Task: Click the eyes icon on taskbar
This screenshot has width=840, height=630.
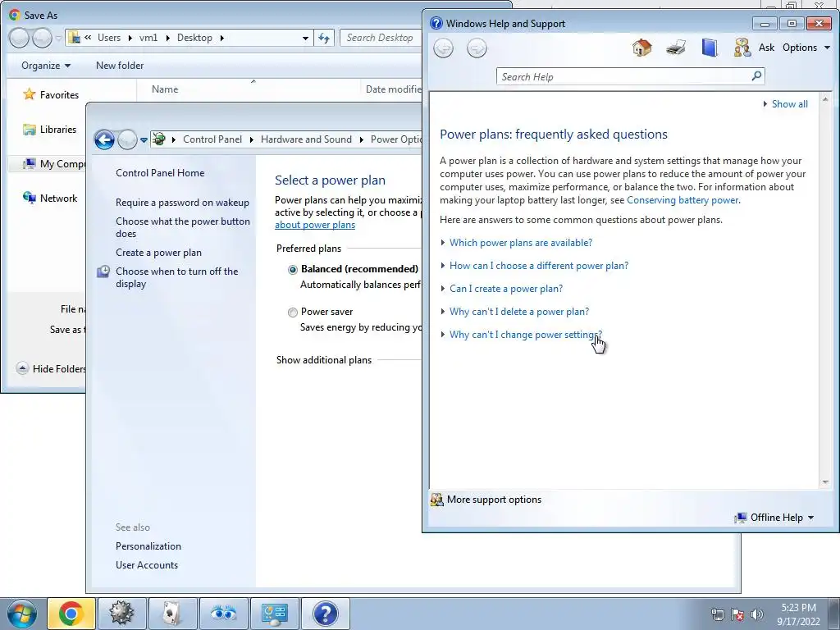Action: [x=223, y=614]
